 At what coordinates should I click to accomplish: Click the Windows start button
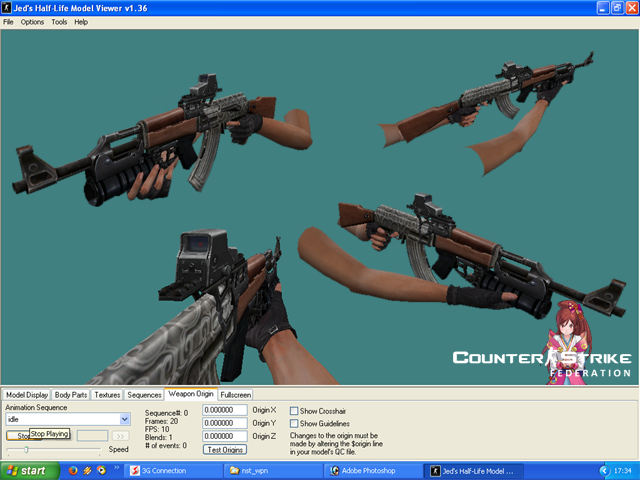[29, 471]
